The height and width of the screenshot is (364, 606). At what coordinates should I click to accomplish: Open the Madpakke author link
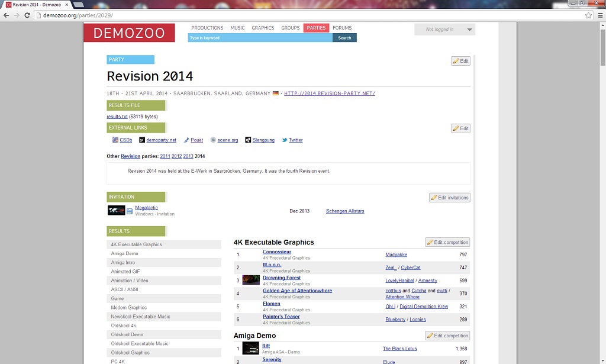click(396, 255)
